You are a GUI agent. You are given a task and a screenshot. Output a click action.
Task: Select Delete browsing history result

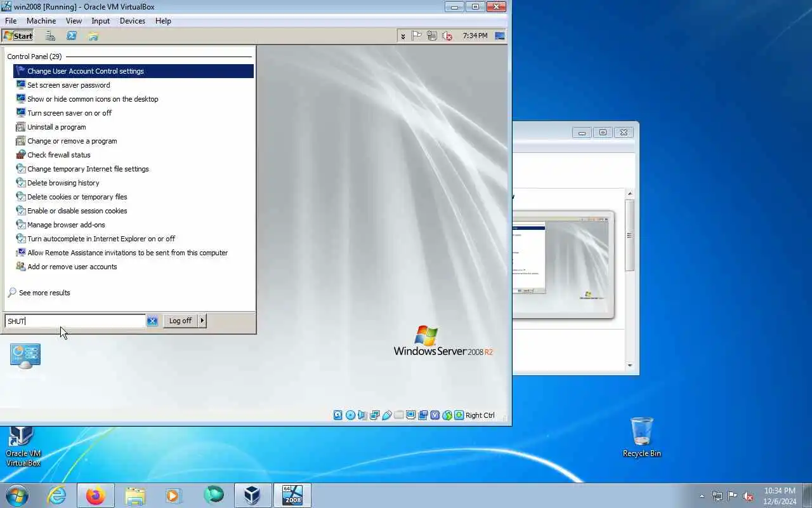(133, 183)
